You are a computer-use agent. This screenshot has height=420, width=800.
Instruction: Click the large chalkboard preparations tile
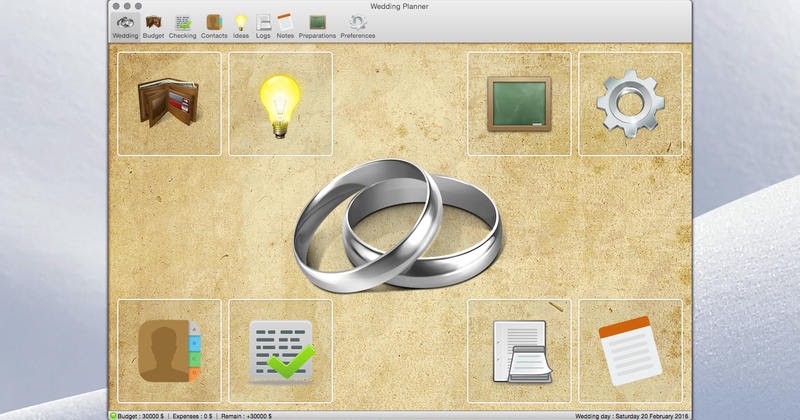[519, 104]
